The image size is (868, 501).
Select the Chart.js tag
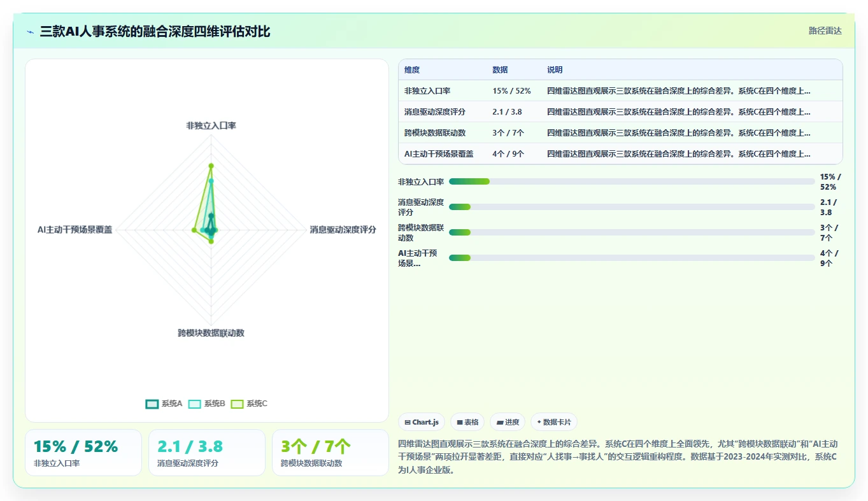tap(422, 422)
